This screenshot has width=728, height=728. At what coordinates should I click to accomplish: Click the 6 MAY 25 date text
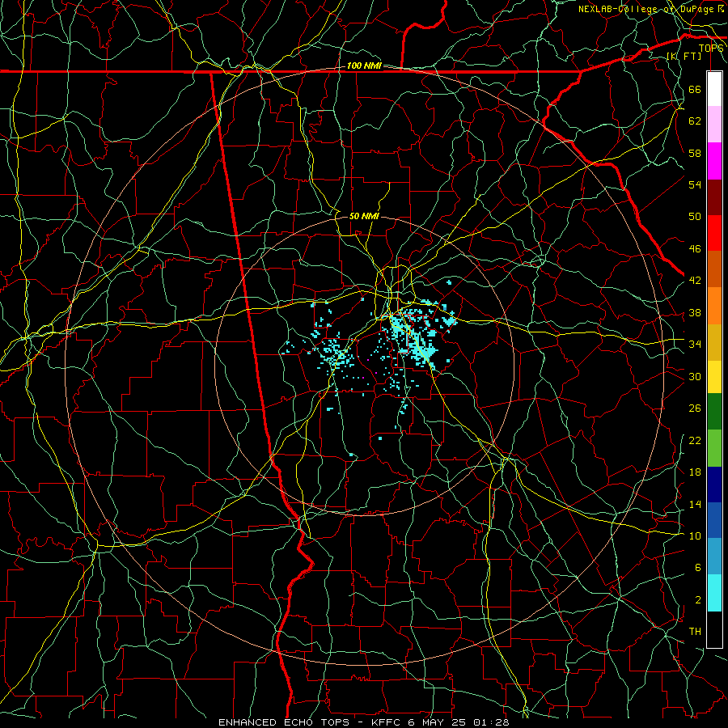click(438, 722)
